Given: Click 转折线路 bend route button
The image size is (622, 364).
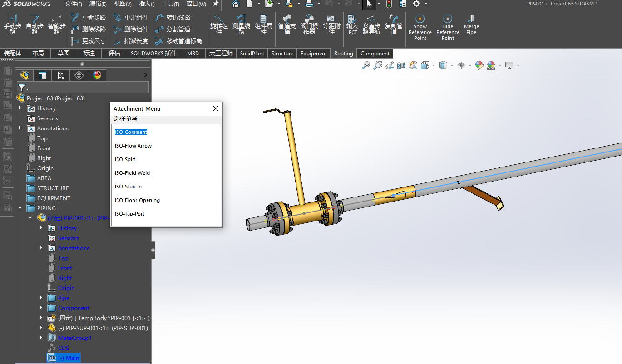Looking at the screenshot, I should 173,17.
